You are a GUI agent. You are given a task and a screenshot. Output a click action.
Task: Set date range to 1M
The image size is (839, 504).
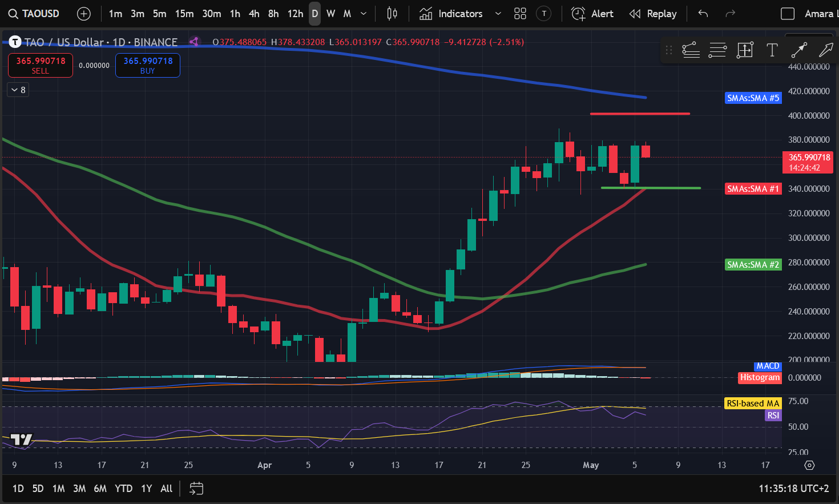pos(58,489)
